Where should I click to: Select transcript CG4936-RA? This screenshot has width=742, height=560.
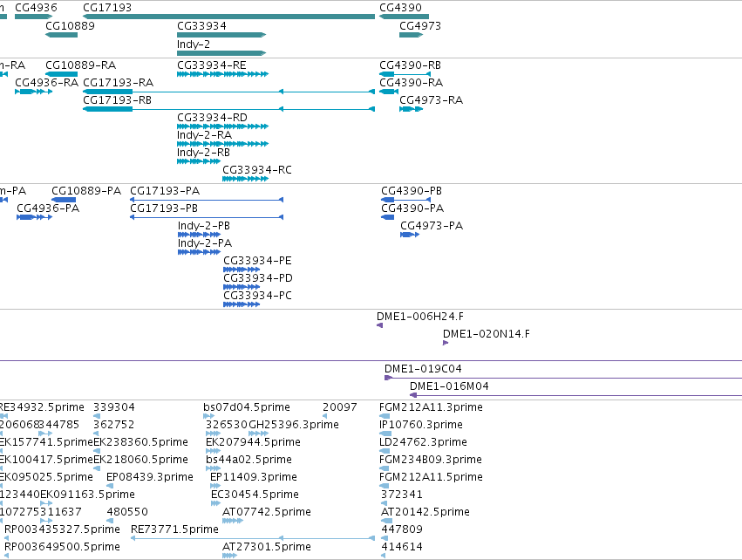point(47,83)
